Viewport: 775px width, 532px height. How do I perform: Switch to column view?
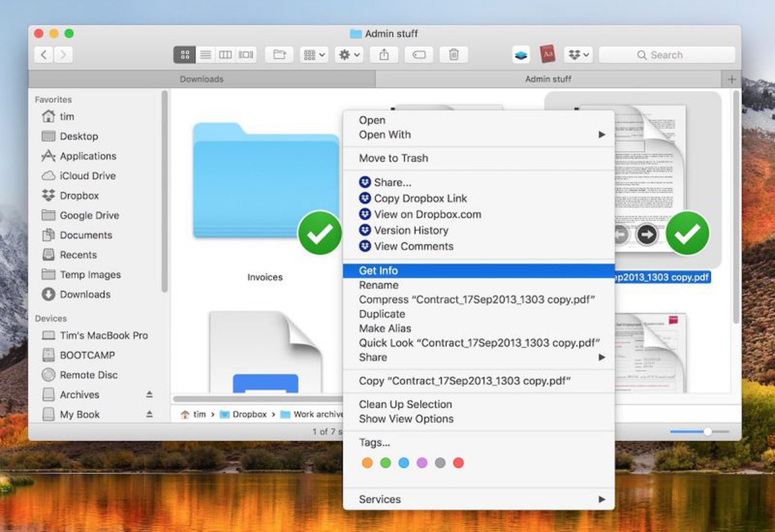(225, 54)
